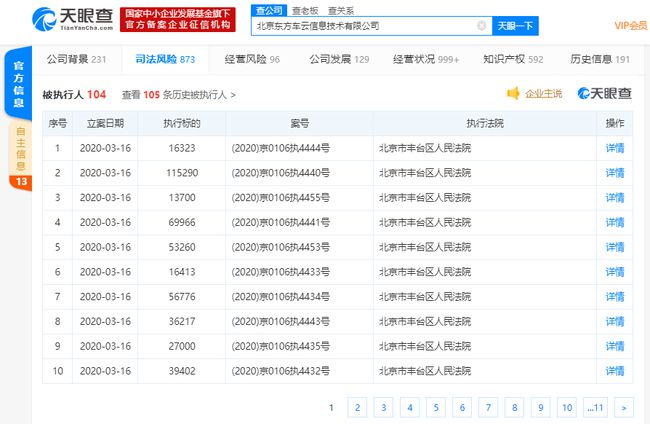Click the 被执行人 104 heading

74,94
